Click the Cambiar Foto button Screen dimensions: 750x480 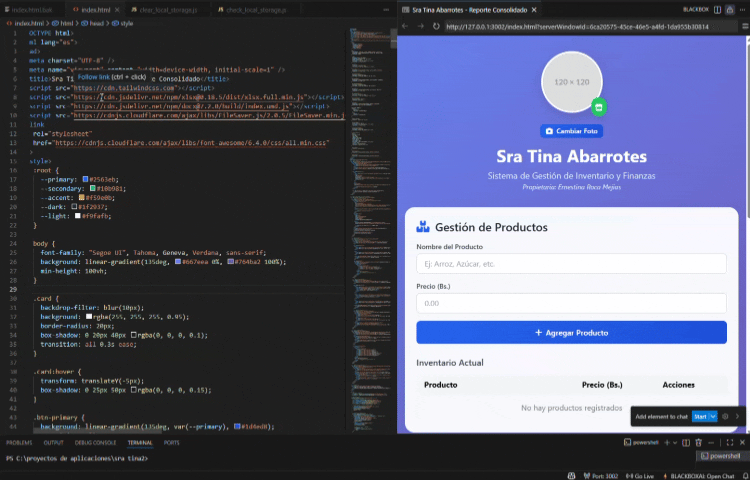[572, 131]
